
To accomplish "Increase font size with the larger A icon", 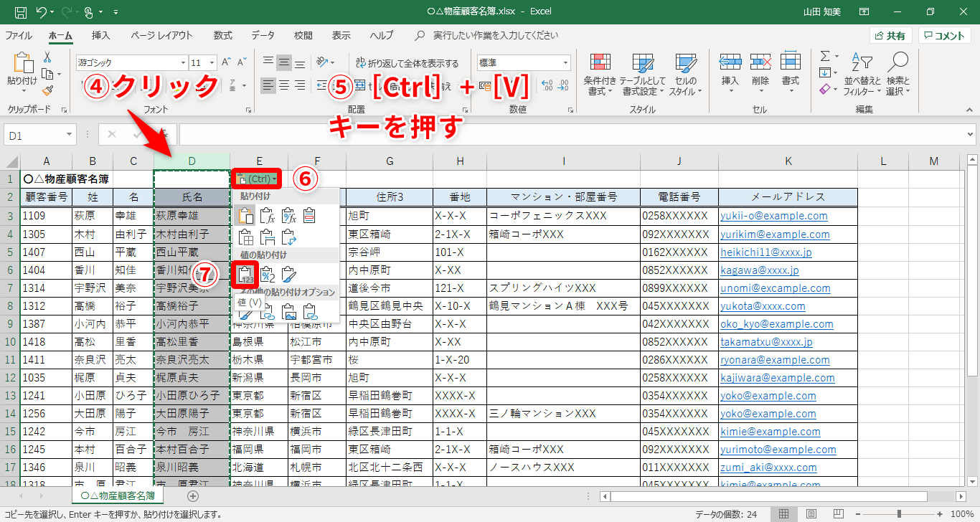I will coord(226,62).
